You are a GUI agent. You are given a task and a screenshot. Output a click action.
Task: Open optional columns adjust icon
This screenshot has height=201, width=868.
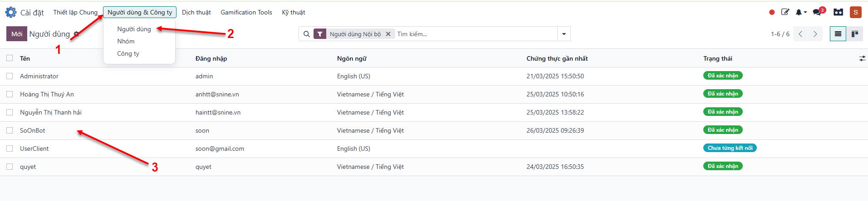coord(862,58)
